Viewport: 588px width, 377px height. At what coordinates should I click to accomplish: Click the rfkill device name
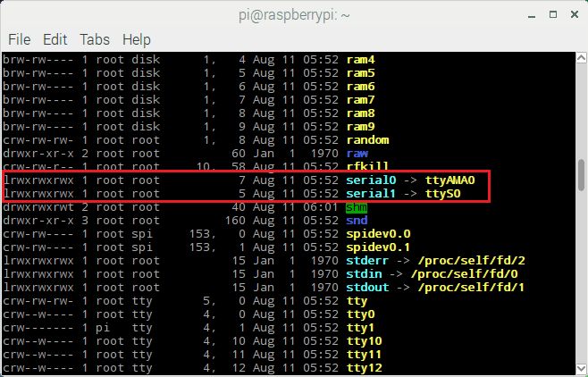(368, 165)
